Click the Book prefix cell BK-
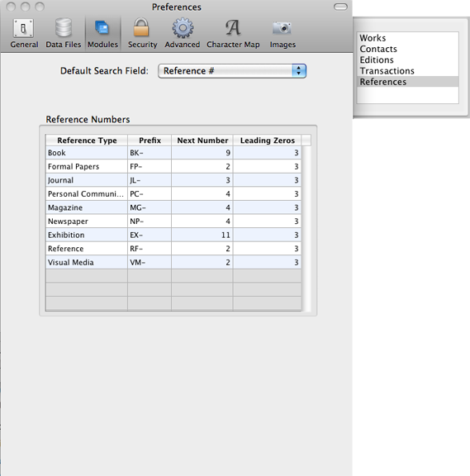The width and height of the screenshot is (470, 476). pos(150,153)
